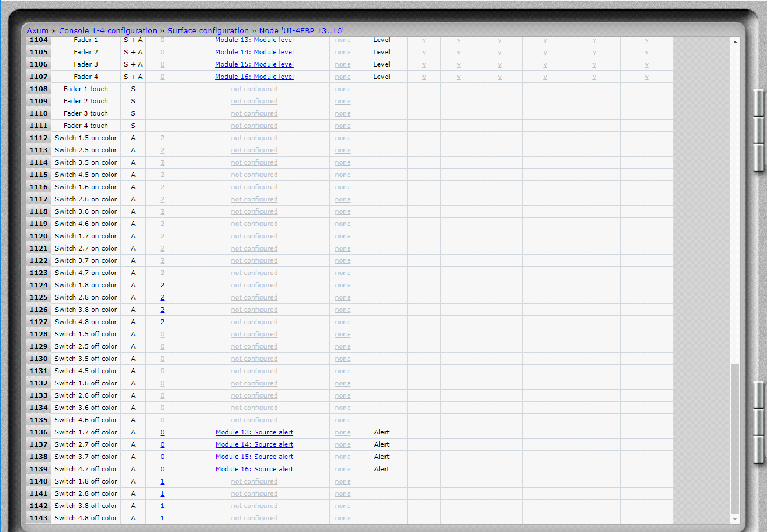This screenshot has width=767, height=532.
Task: Select Module 15: Source alert function
Action: (254, 457)
